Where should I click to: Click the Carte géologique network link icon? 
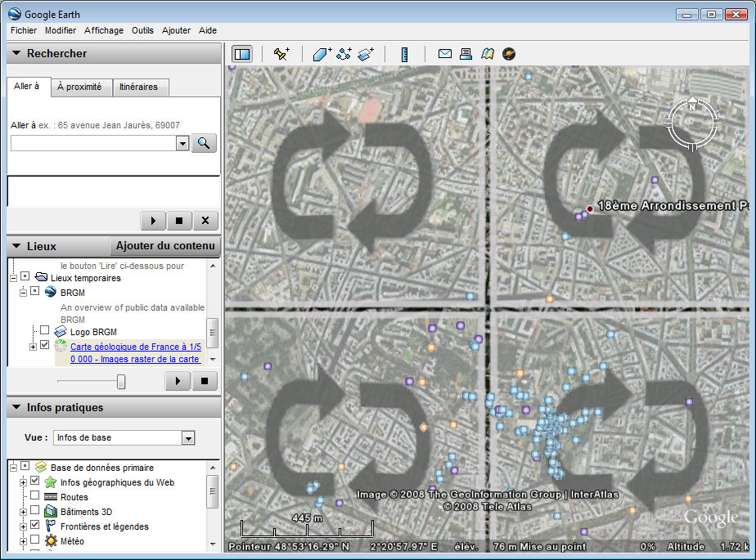(x=61, y=346)
